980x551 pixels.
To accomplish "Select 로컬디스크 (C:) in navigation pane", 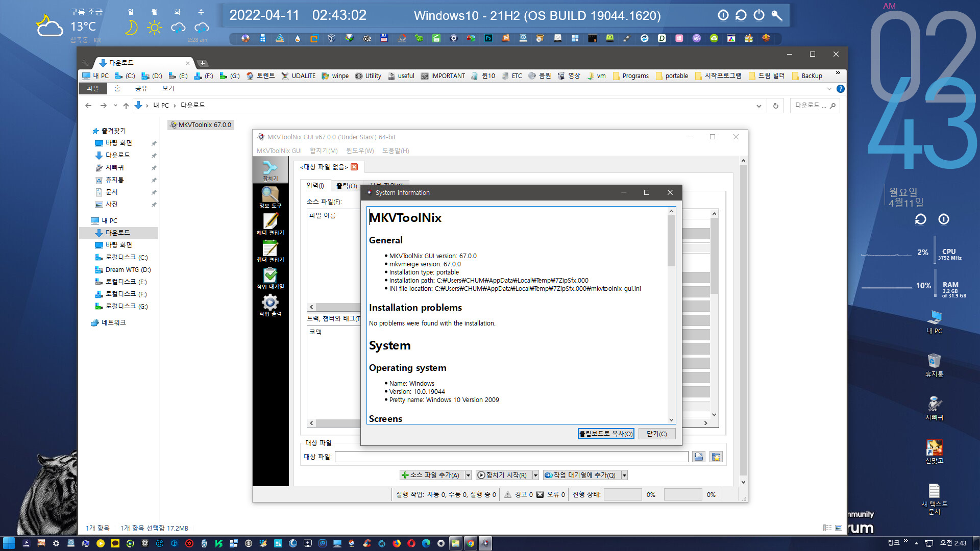I will (x=126, y=257).
